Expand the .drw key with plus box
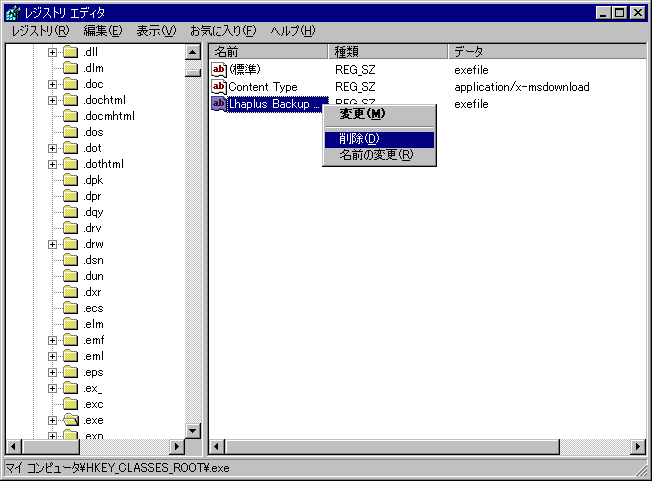The height and width of the screenshot is (481, 652). coord(53,244)
